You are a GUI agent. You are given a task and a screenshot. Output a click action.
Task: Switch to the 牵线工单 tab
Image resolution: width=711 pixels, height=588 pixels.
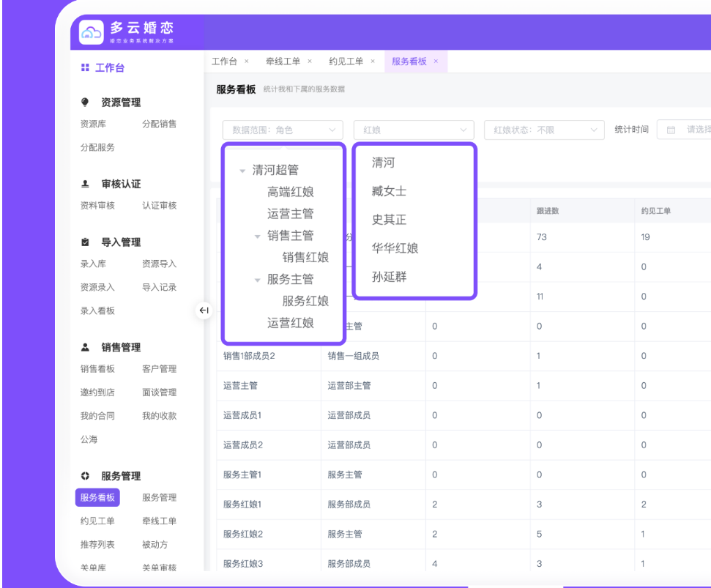tap(283, 62)
